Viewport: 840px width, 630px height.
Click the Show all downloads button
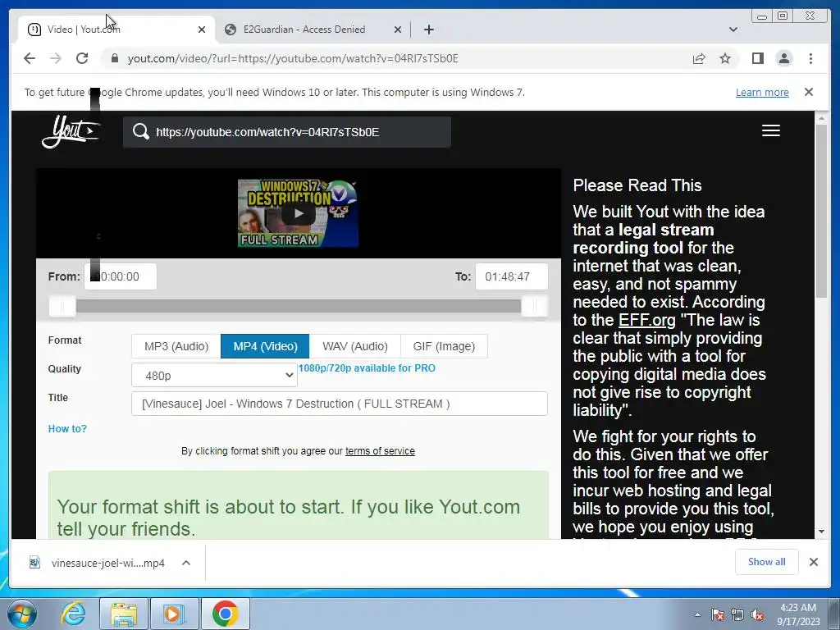click(x=767, y=562)
